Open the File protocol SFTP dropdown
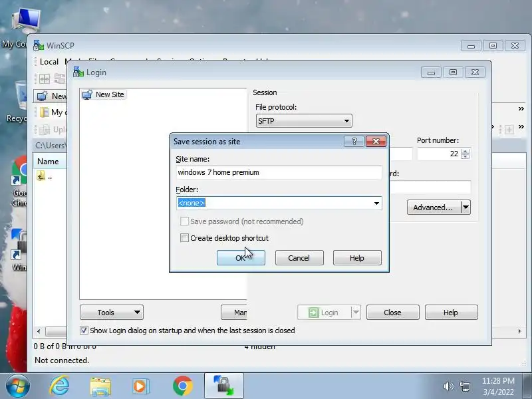The height and width of the screenshot is (399, 532). tap(304, 121)
